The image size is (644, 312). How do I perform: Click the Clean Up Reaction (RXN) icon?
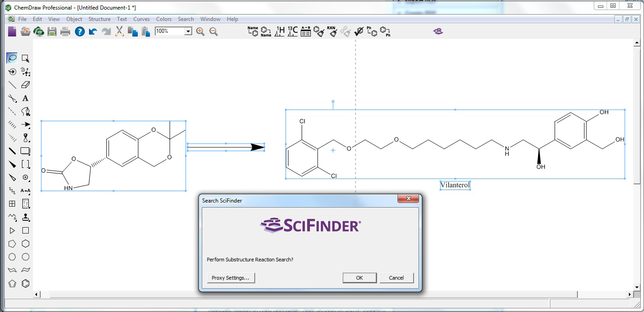(332, 31)
